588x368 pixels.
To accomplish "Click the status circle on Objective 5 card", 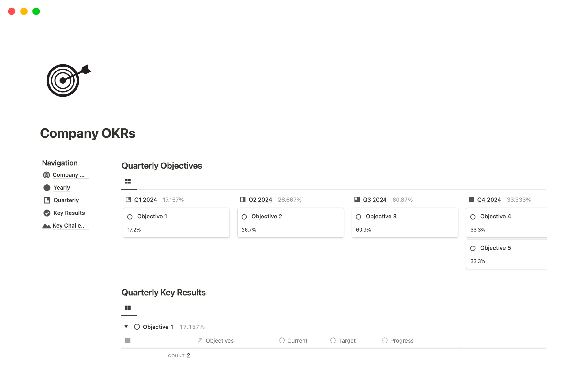I will pyautogui.click(x=473, y=248).
